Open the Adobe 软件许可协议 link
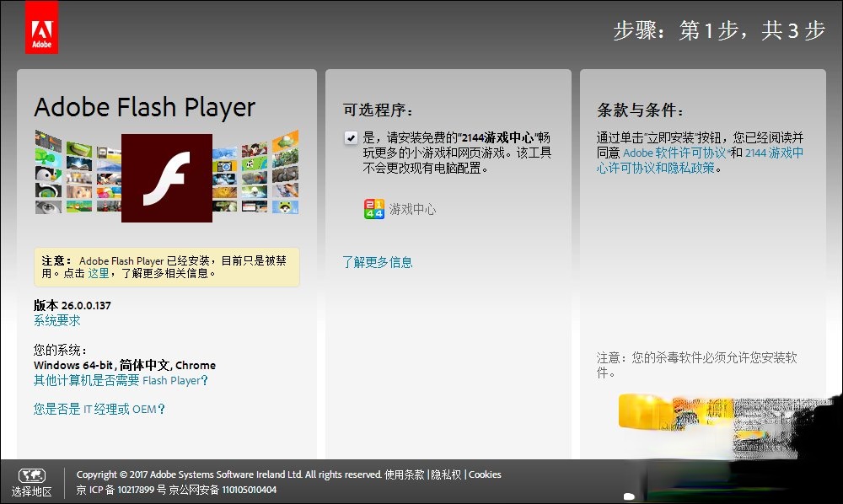This screenshot has height=504, width=843. (x=674, y=153)
